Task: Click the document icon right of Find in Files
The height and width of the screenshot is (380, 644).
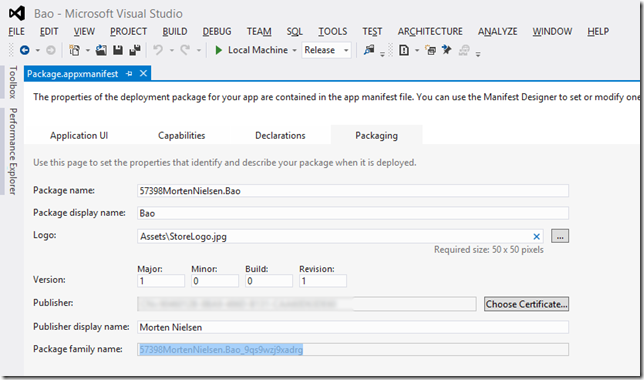Action: point(404,50)
